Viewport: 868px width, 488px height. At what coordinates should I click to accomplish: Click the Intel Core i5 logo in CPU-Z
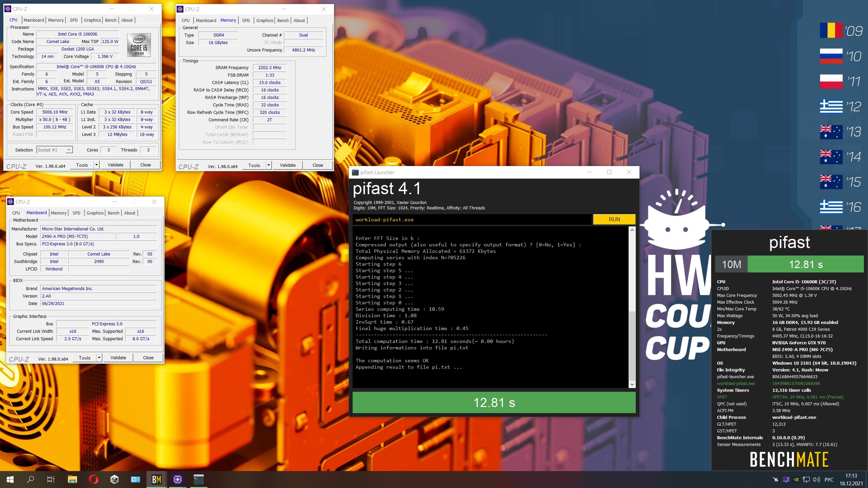coord(139,45)
